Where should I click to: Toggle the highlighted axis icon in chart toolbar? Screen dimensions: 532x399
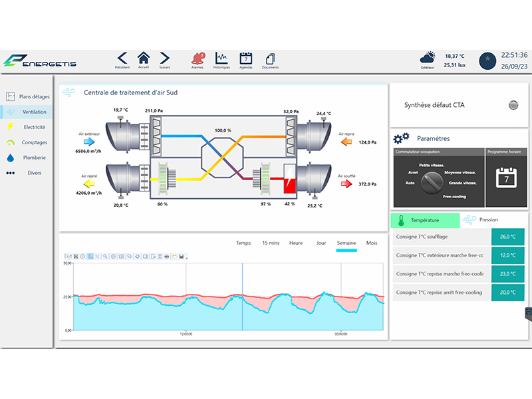click(x=90, y=257)
